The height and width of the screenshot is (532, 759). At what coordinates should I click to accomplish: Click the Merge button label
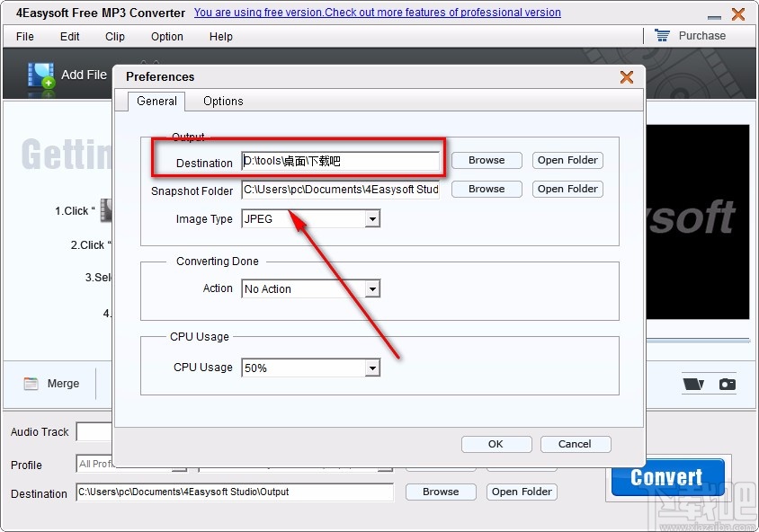click(64, 384)
